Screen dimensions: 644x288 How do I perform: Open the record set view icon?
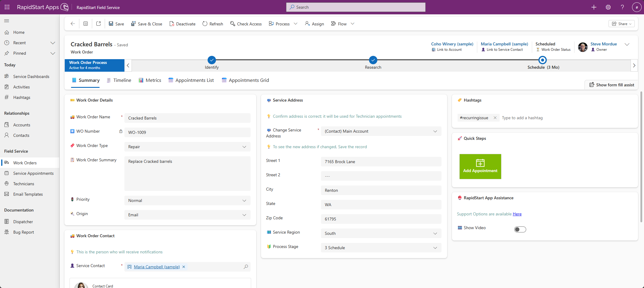[86, 24]
